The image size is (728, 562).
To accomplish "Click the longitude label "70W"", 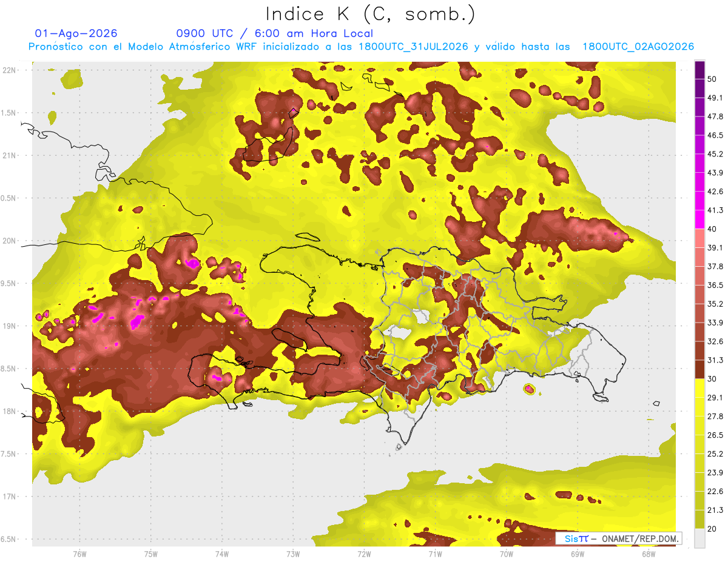I will click(507, 554).
